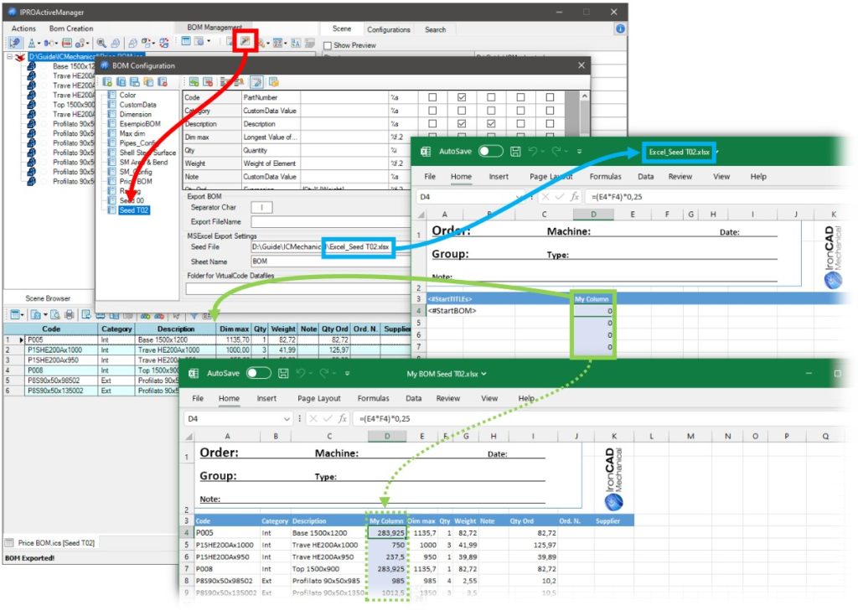Click the magnifier zoom icon in main toolbar

pos(101,43)
